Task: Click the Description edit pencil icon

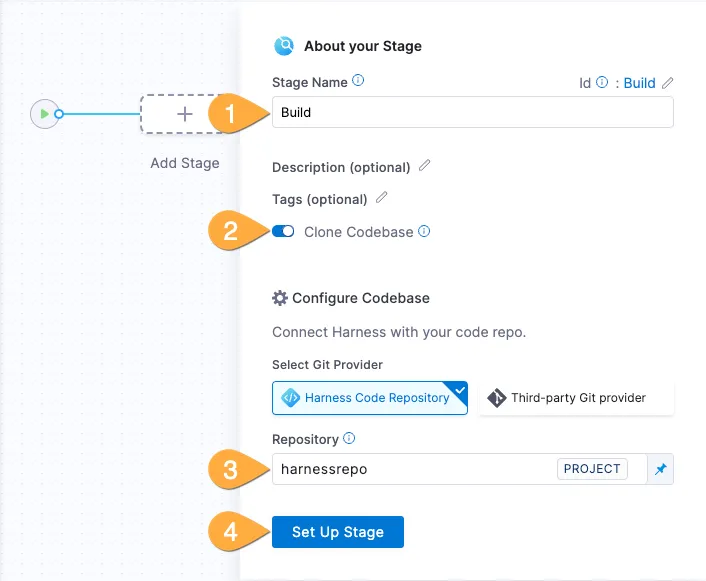Action: (x=425, y=166)
